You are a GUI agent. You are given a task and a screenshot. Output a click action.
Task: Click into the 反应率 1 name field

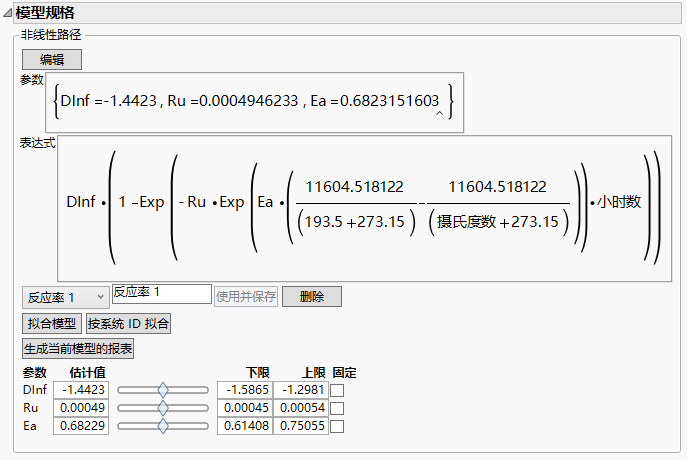coord(162,294)
